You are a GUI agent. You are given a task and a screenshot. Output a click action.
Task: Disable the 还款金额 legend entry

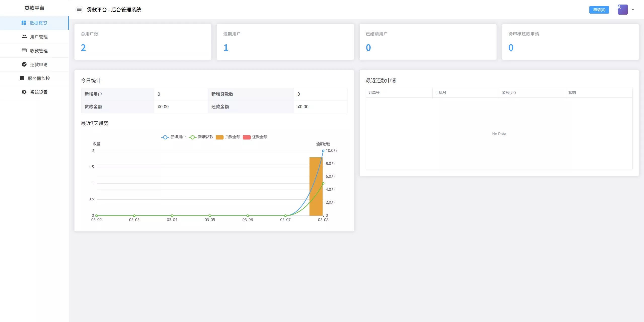pyautogui.click(x=255, y=137)
